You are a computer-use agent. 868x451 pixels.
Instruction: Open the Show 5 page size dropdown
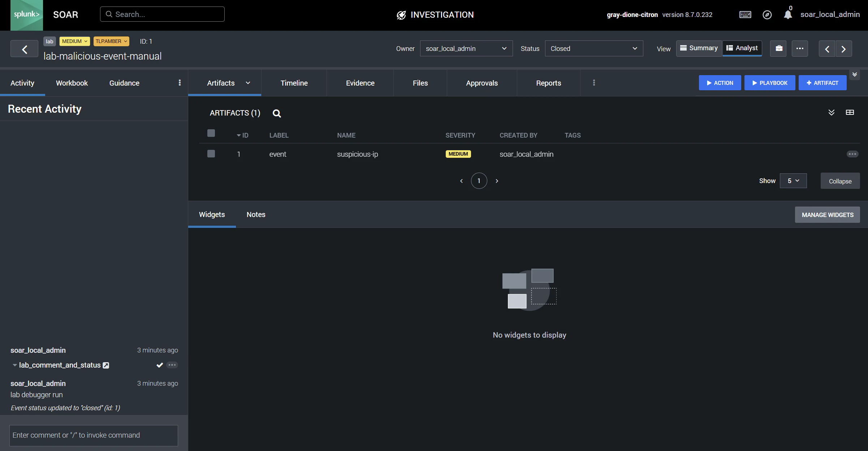coord(793,181)
